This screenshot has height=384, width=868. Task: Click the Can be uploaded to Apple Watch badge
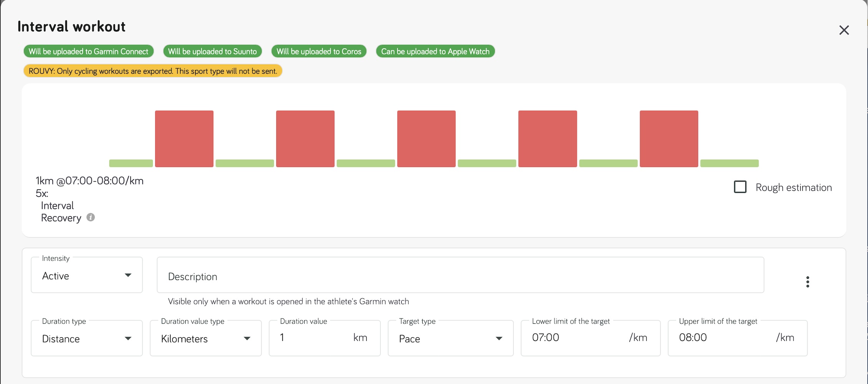[x=435, y=51]
